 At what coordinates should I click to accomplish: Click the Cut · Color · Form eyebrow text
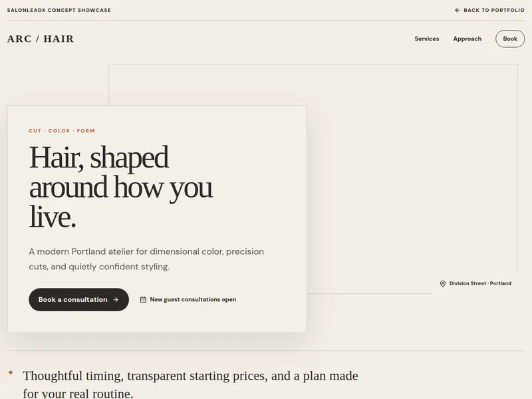click(x=62, y=130)
